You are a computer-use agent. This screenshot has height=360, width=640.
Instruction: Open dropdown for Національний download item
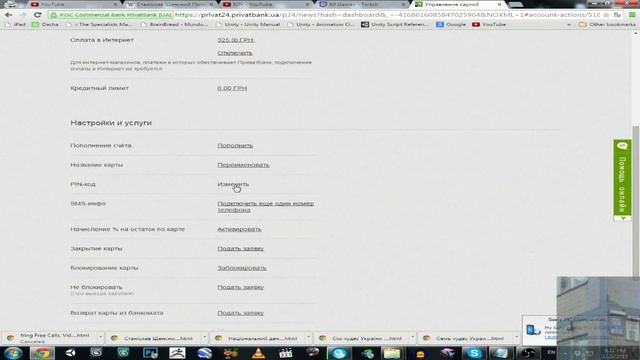(309, 338)
